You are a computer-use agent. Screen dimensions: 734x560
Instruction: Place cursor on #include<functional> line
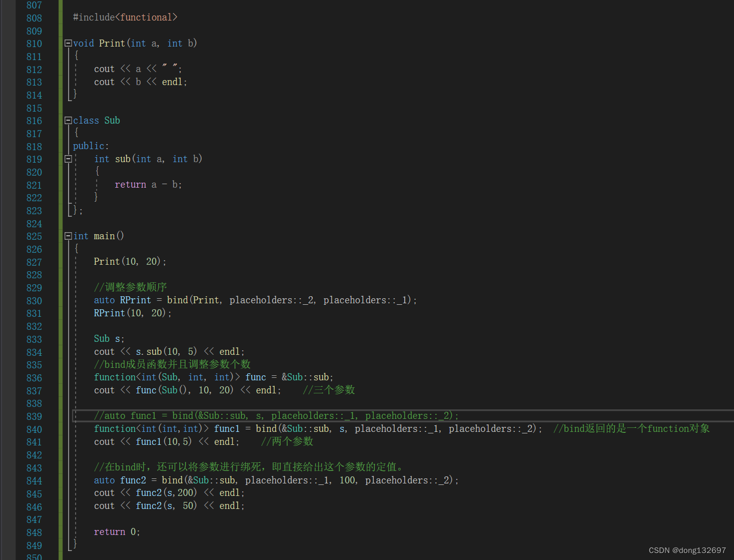pos(125,18)
